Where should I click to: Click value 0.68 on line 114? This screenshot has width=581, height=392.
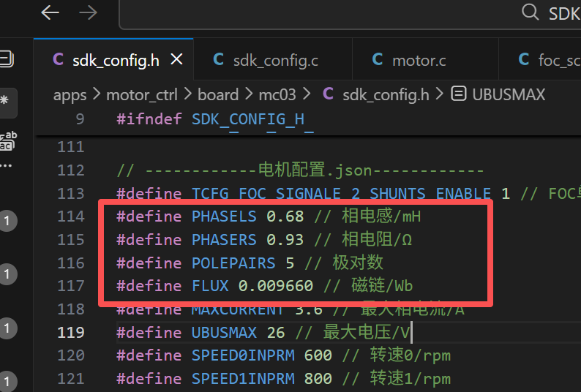point(285,216)
